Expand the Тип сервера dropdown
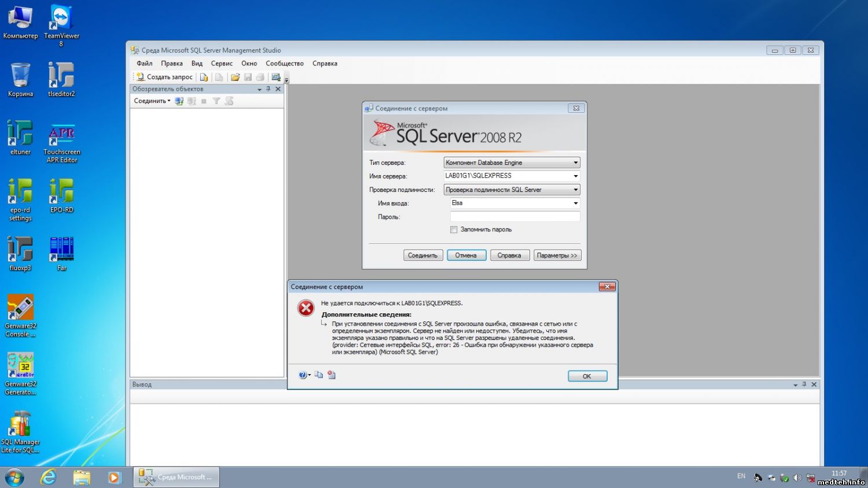Viewport: 868px width, 488px height. (575, 162)
